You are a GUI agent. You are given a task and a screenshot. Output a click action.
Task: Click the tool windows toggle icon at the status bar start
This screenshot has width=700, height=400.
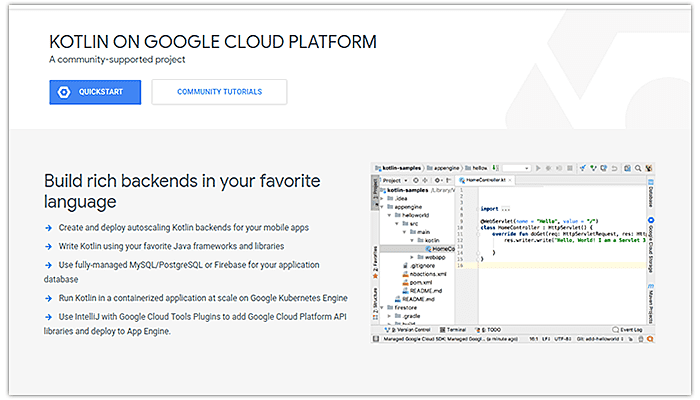[x=376, y=339]
